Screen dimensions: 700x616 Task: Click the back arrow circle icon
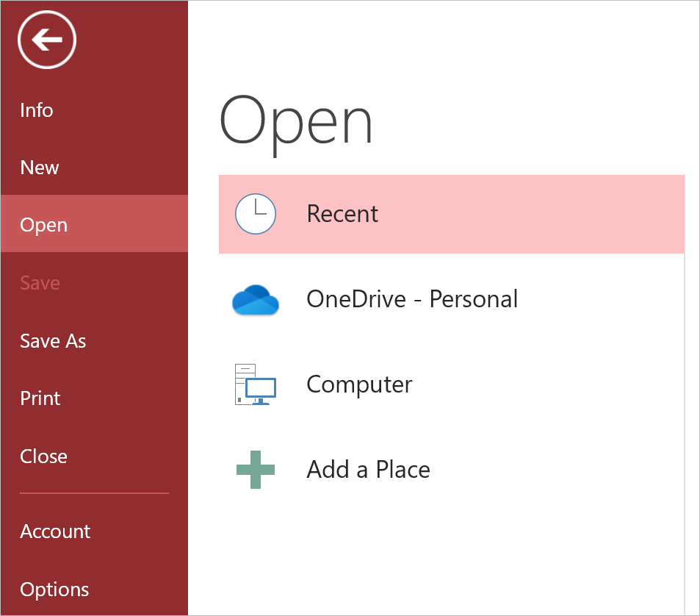[x=47, y=40]
